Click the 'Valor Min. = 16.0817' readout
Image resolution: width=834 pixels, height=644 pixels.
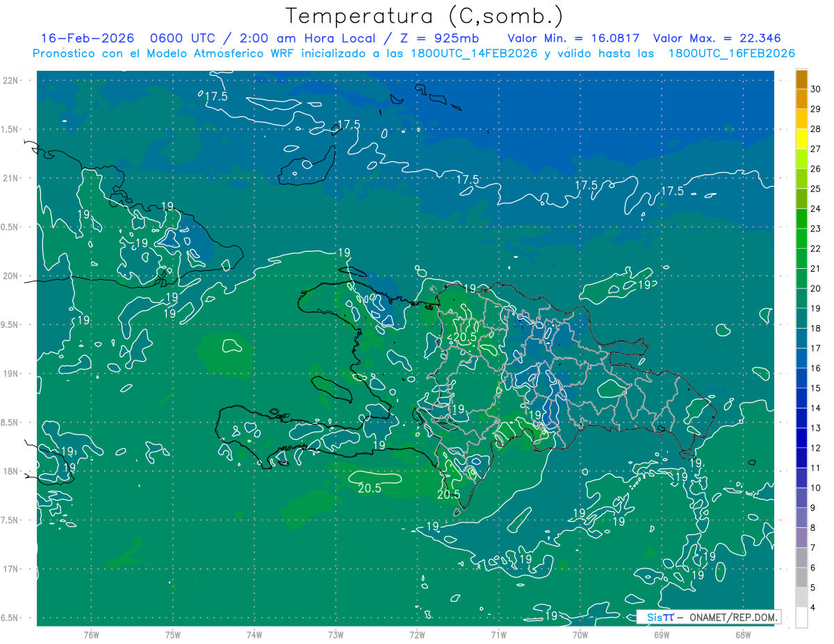tap(573, 38)
